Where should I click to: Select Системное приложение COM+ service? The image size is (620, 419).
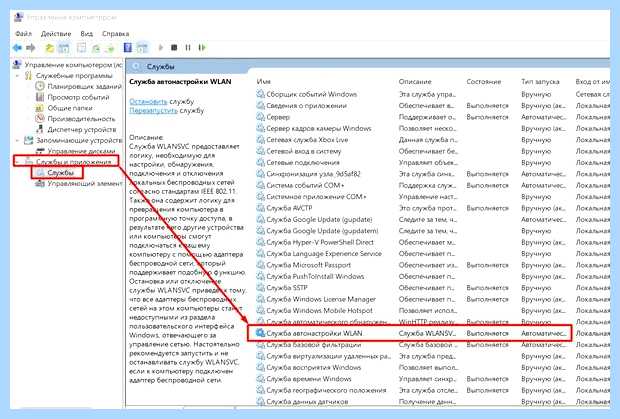(x=316, y=196)
